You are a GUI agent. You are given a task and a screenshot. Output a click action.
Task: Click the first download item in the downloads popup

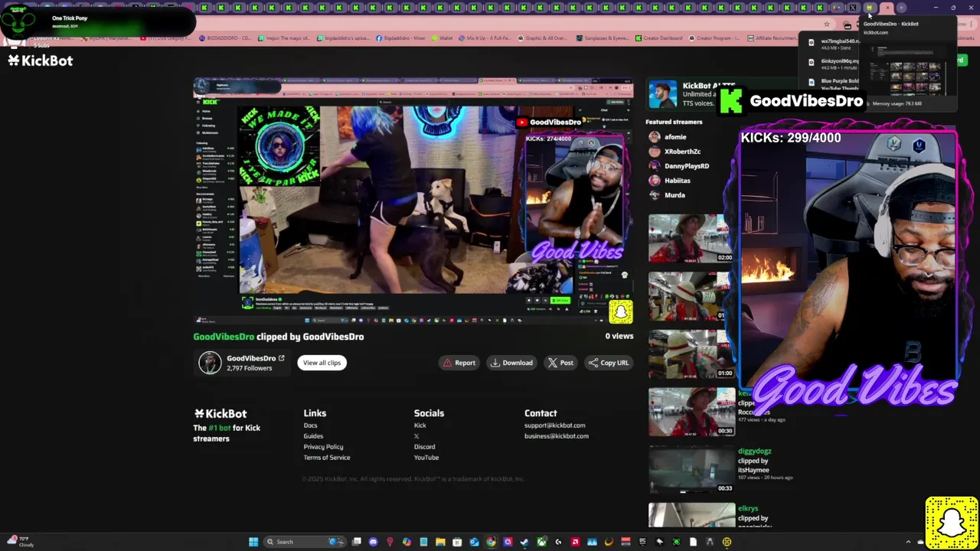(835, 44)
